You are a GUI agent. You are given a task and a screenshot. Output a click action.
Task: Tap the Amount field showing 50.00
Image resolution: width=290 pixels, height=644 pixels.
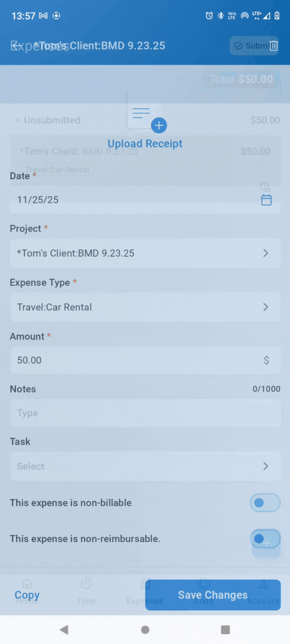(134, 360)
